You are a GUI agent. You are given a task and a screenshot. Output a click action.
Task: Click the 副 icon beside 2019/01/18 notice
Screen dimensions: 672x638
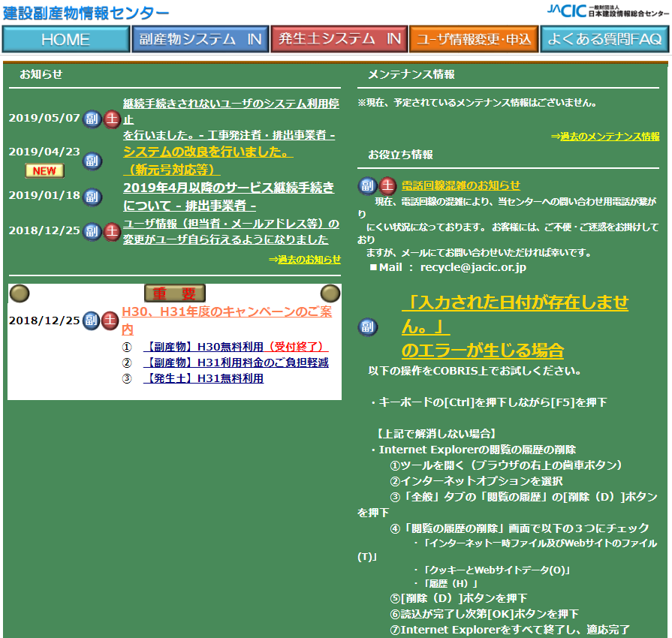click(x=92, y=197)
